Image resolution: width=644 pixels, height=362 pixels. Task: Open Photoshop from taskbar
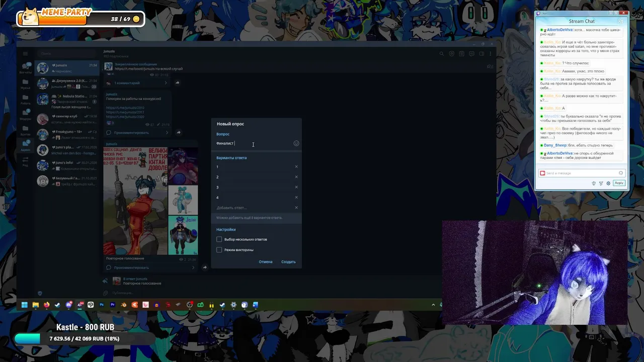click(102, 305)
